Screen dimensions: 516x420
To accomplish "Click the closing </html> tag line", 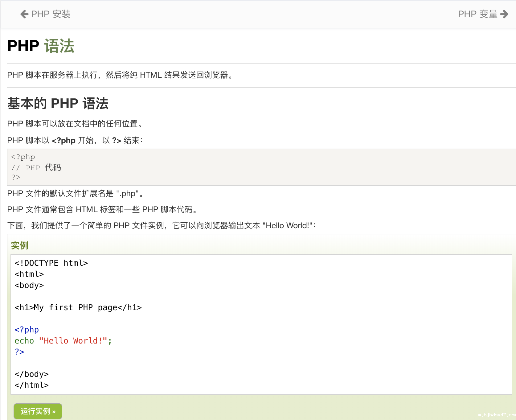I will pos(31,385).
